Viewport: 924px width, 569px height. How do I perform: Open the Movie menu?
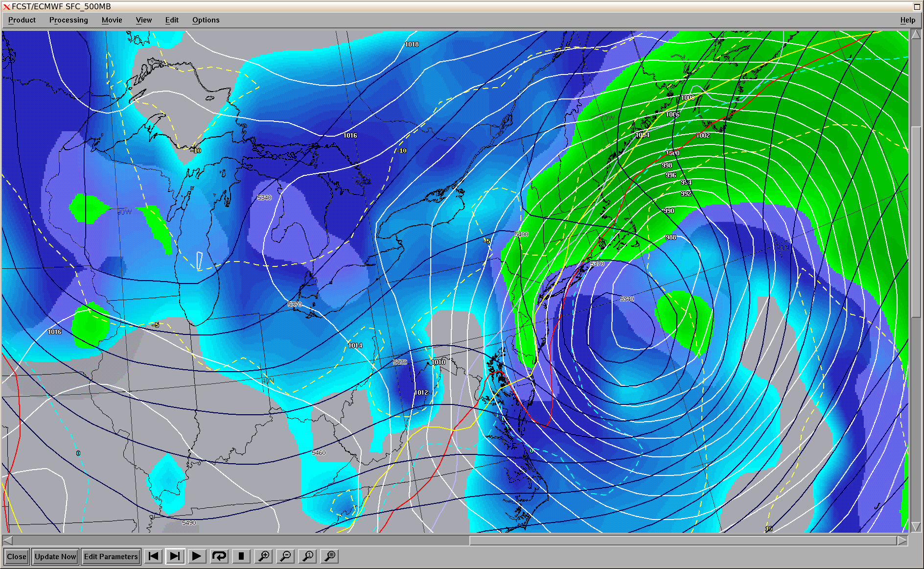[x=112, y=20]
